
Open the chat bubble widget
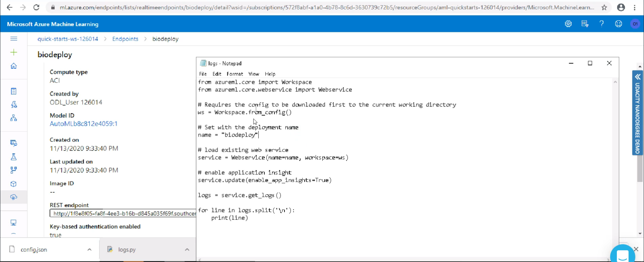(x=623, y=254)
